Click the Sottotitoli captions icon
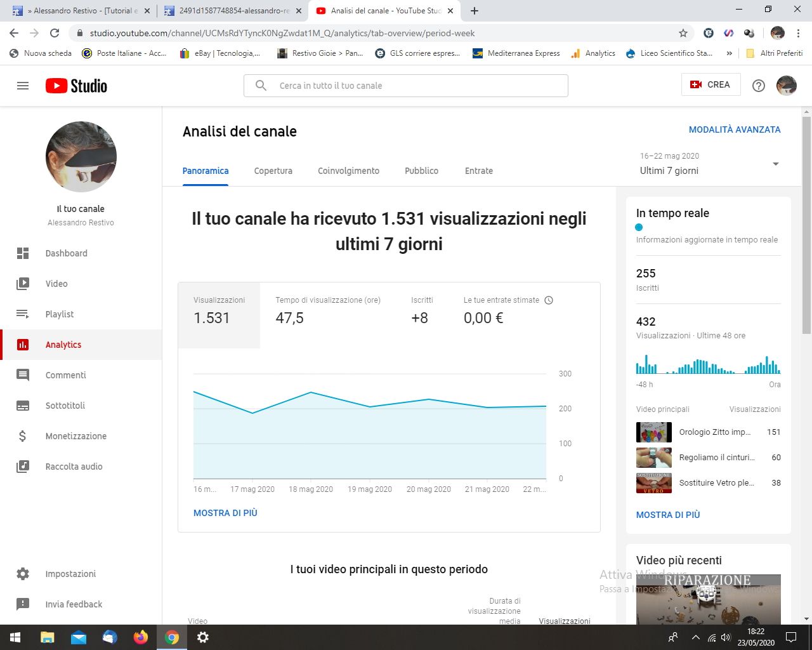812x650 pixels. click(23, 406)
